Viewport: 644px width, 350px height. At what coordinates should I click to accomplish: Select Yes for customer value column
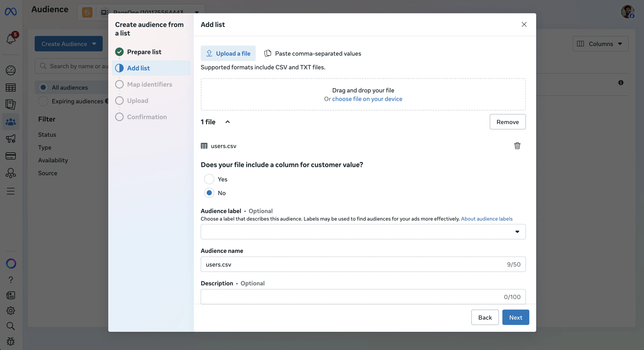pos(209,179)
